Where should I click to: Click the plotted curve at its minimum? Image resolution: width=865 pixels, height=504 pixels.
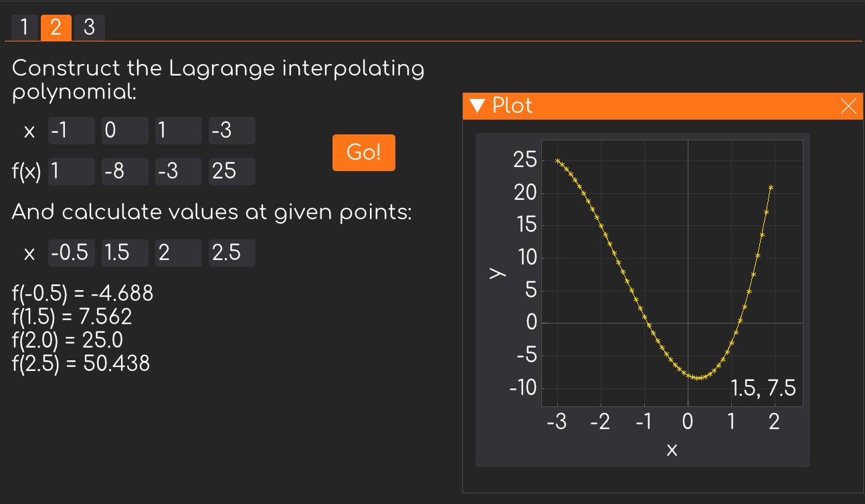[699, 376]
